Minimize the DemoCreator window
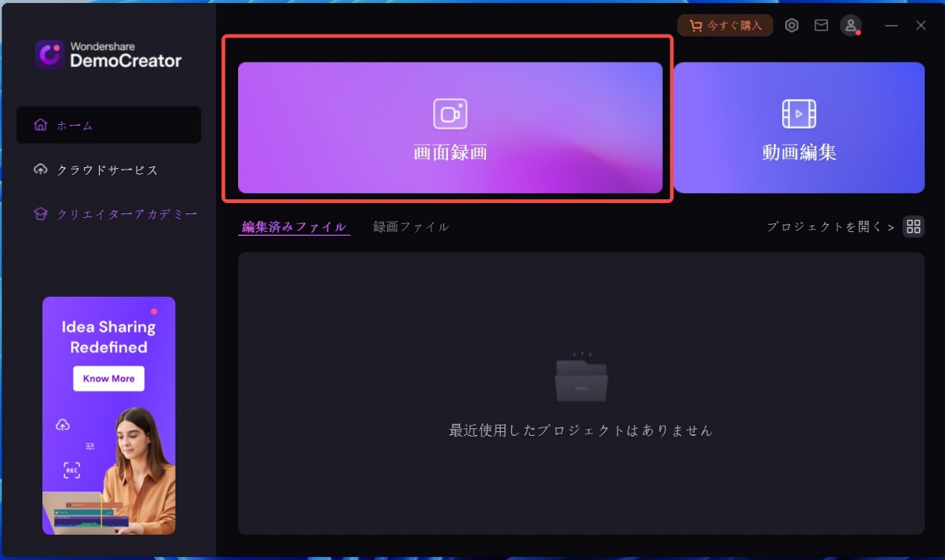The width and height of the screenshot is (945, 560). (891, 25)
